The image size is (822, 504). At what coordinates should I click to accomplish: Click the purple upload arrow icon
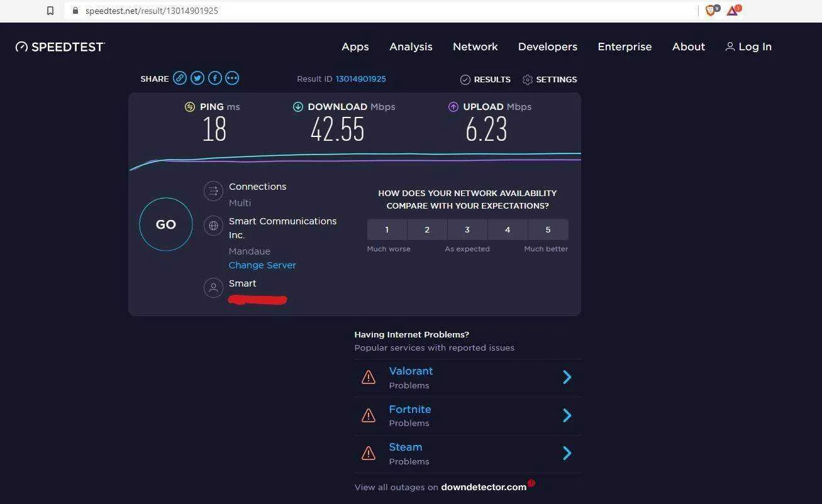click(x=453, y=107)
